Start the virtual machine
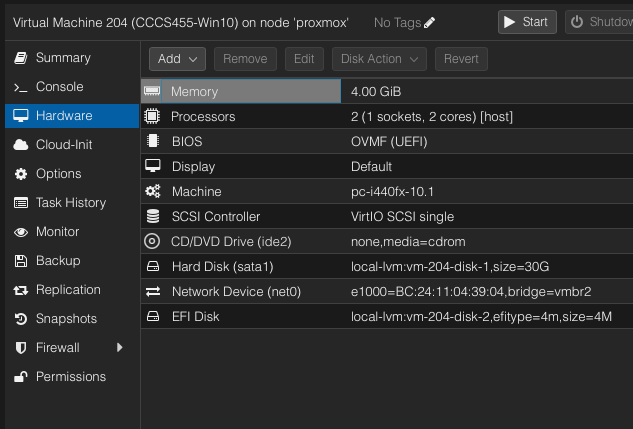Image resolution: width=633 pixels, height=429 pixels. 527,22
